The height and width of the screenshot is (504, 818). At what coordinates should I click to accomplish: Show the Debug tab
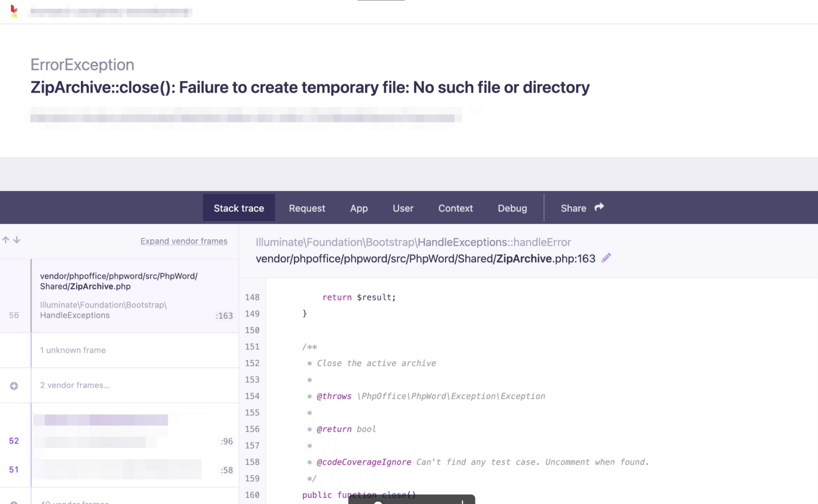512,208
